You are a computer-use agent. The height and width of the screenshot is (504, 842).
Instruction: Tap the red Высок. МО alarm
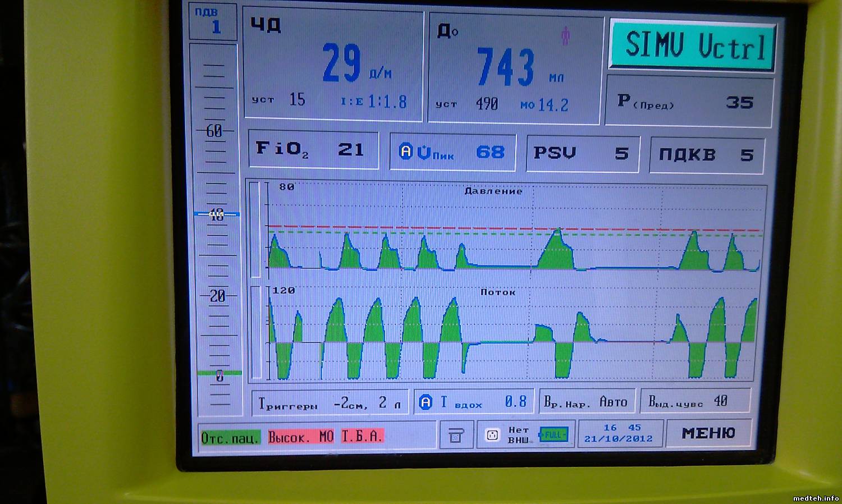tap(300, 437)
